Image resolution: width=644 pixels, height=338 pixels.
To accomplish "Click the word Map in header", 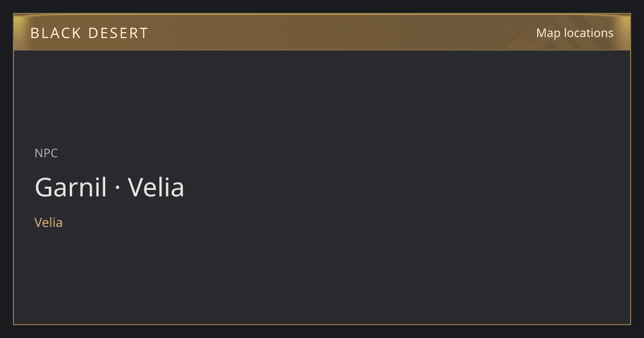I will (x=548, y=33).
